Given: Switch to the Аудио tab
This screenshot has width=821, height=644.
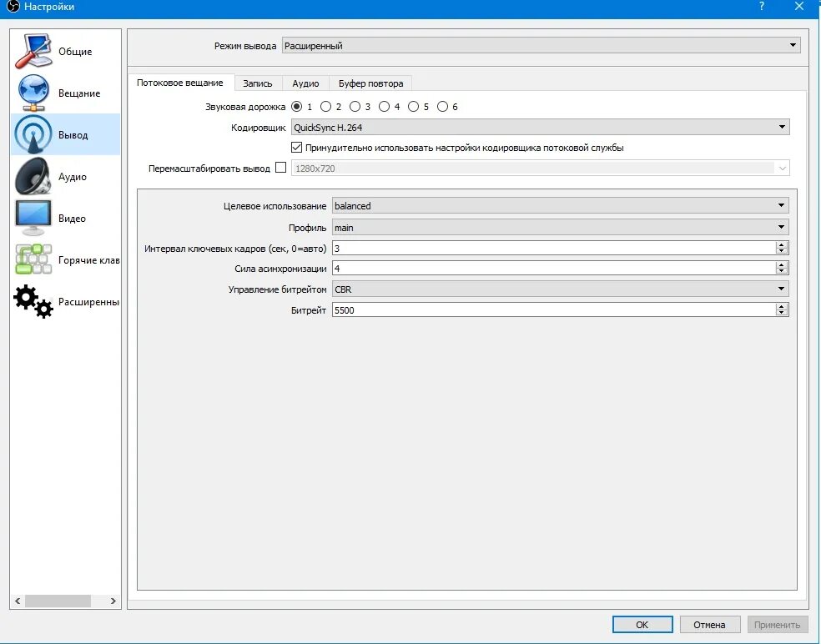Looking at the screenshot, I should pyautogui.click(x=305, y=83).
